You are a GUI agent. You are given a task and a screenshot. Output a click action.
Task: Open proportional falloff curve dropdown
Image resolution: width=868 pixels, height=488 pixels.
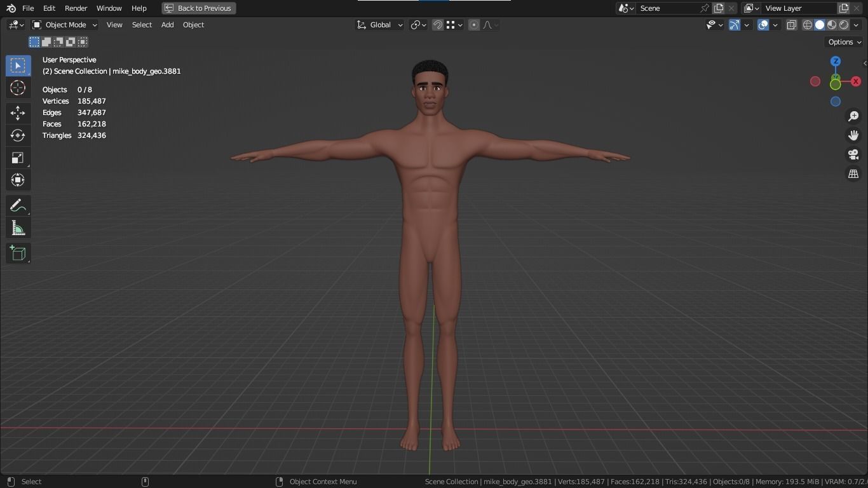coord(491,25)
